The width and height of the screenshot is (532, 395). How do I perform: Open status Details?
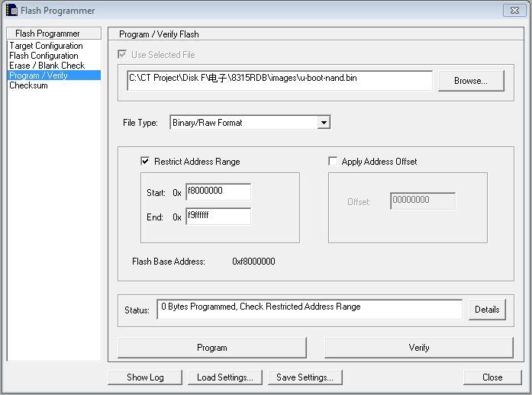[x=487, y=310]
